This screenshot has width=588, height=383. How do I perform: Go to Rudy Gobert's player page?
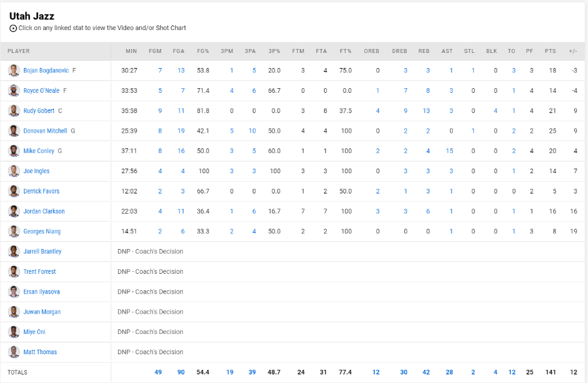pos(39,110)
